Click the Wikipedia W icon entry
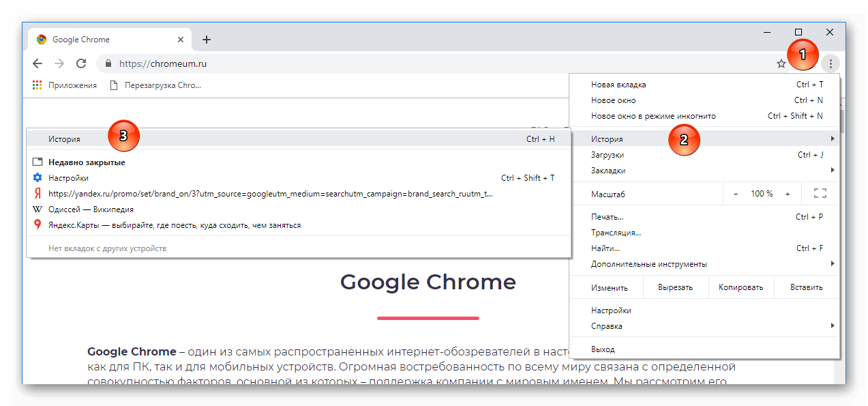This screenshot has height=406, width=868. (38, 209)
